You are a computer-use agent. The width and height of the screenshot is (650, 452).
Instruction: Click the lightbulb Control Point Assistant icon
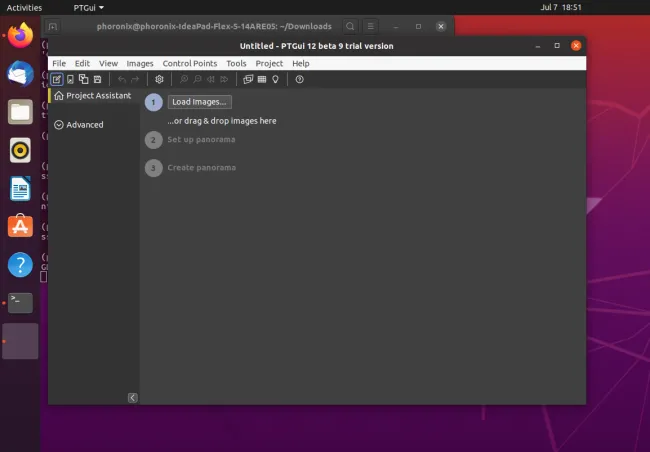tap(275, 79)
